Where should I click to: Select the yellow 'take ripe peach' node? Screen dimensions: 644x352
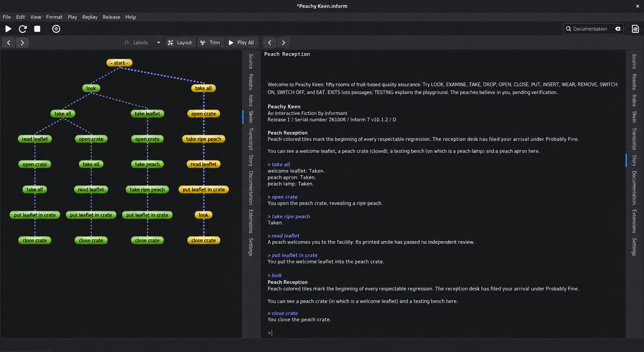click(x=203, y=139)
